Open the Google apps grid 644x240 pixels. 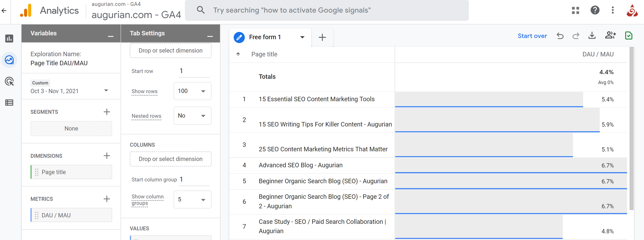click(x=575, y=10)
